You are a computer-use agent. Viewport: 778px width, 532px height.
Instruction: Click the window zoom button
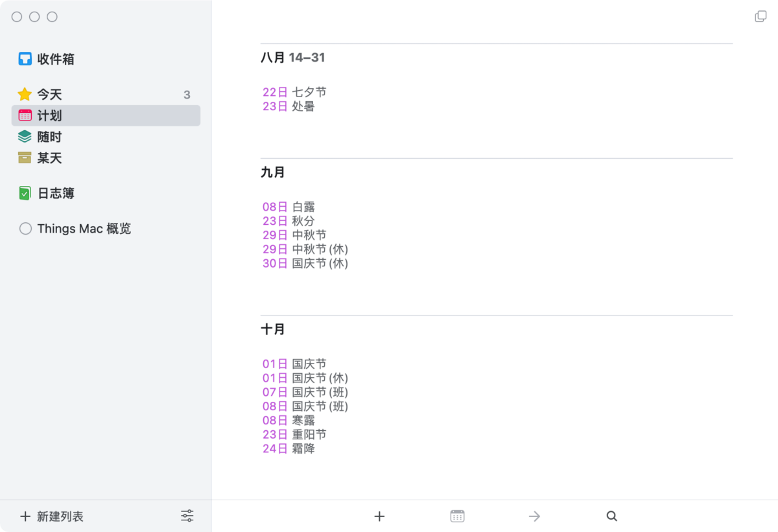(52, 17)
